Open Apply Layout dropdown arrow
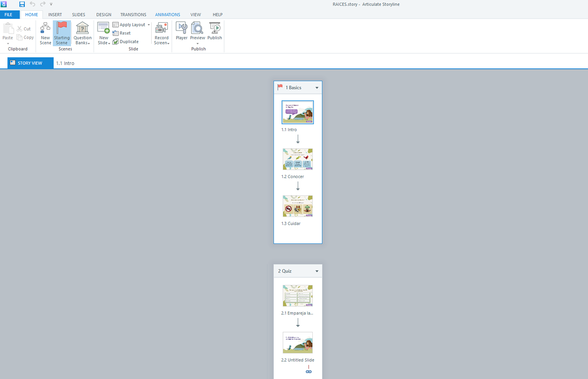588x379 pixels. 149,25
